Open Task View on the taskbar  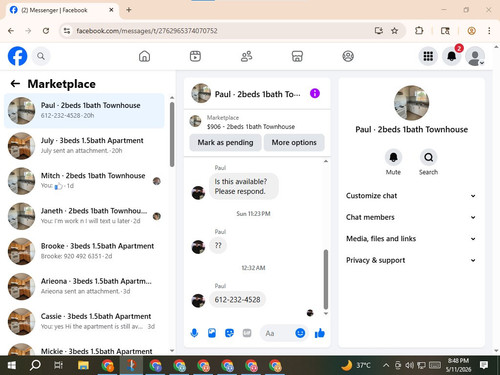pyautogui.click(x=58, y=366)
